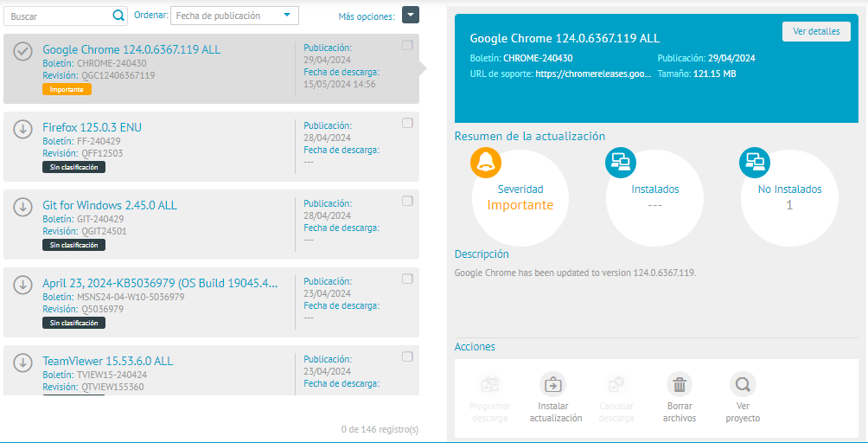Open the Git for Windows 2.45.0 ALL title
868x443 pixels.
click(x=110, y=205)
